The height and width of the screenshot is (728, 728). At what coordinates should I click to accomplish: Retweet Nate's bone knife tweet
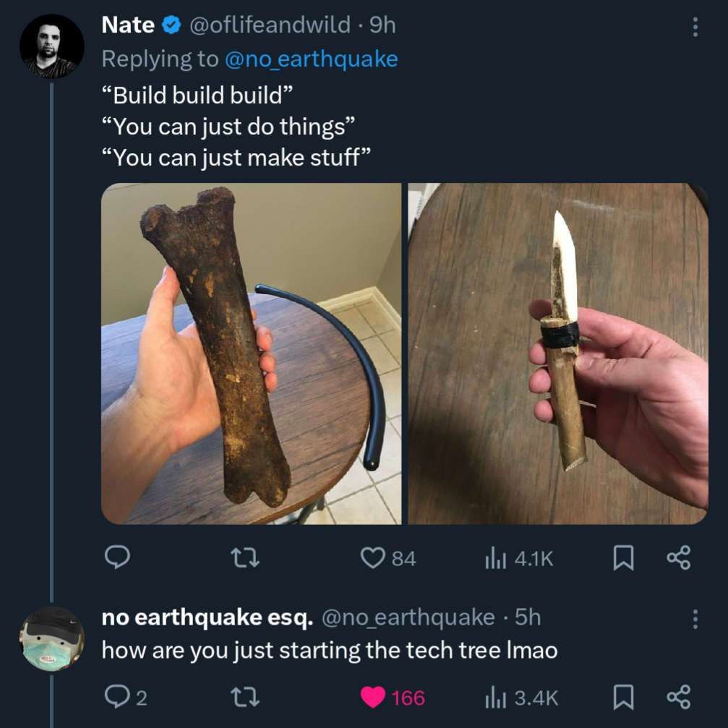[x=246, y=558]
